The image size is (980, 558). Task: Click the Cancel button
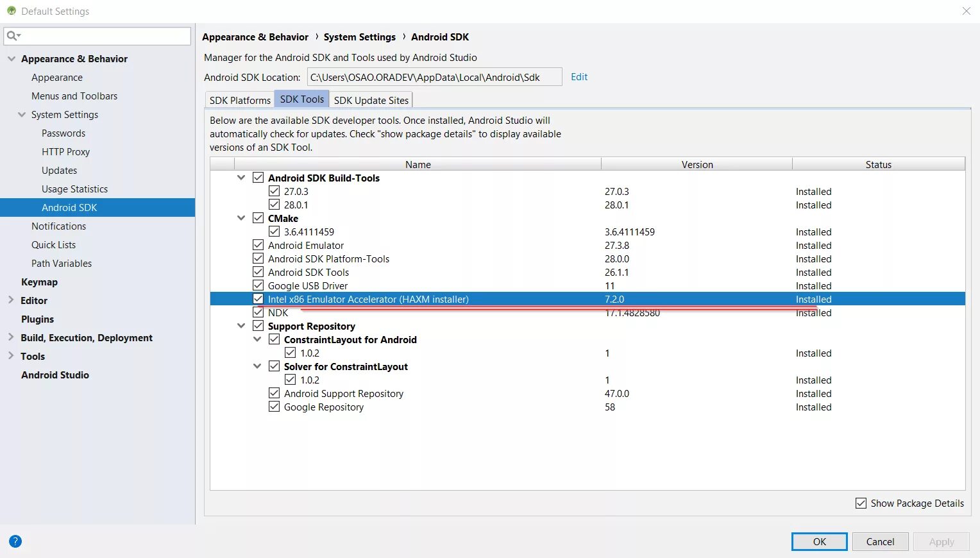tap(880, 541)
